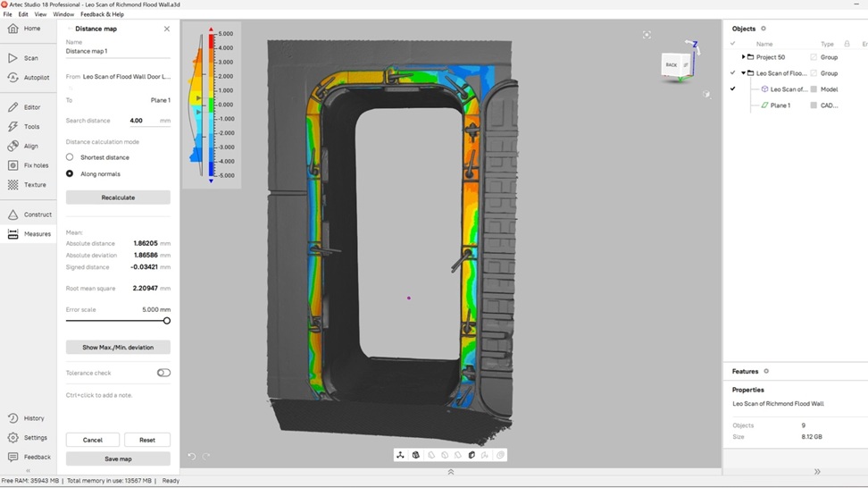
Task: Close the Distance map panel
Action: coord(167,29)
